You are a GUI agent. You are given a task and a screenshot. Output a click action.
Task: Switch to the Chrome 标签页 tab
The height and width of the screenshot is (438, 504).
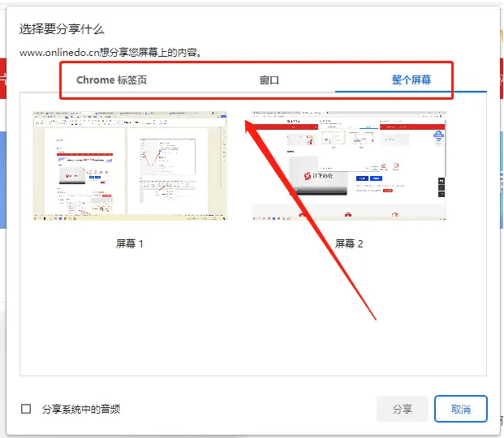111,79
